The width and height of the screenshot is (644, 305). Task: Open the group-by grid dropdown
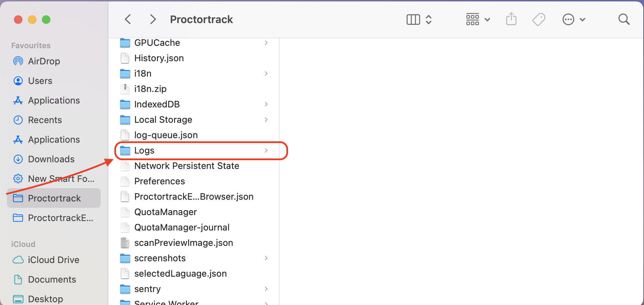(478, 20)
